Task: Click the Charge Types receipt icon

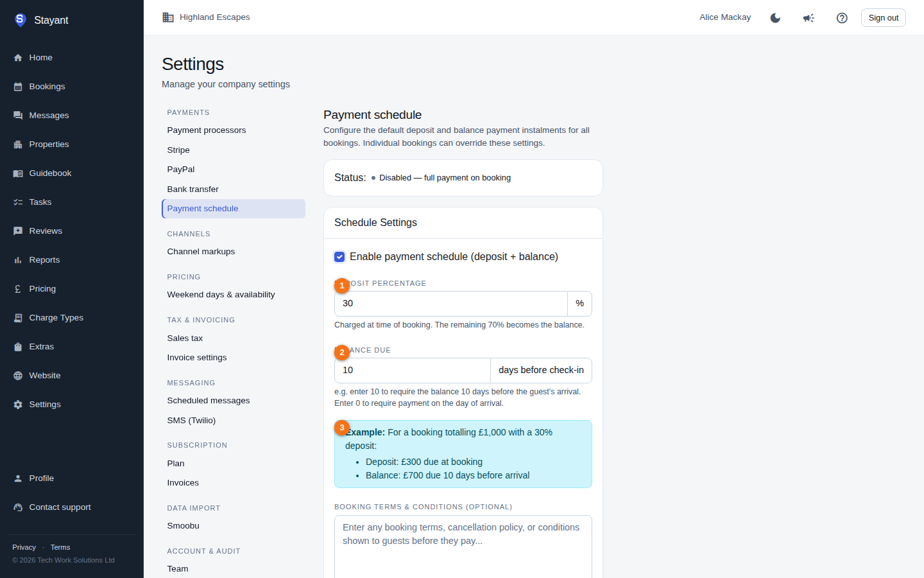Action: 18,318
